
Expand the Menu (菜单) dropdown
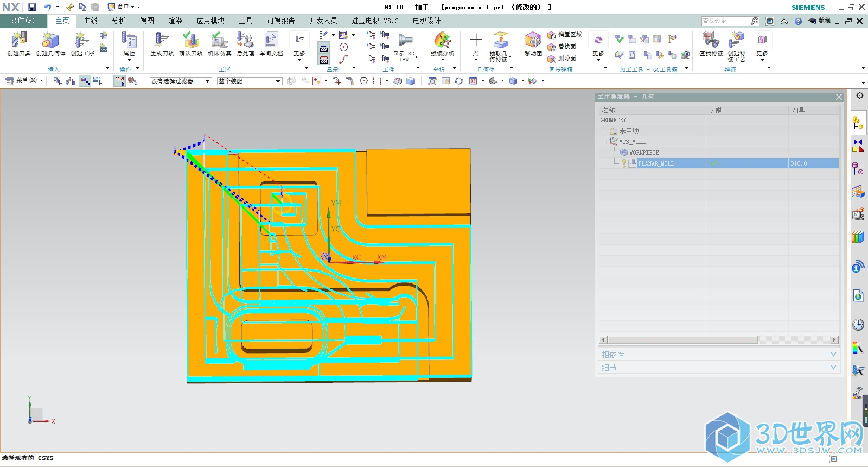point(24,80)
